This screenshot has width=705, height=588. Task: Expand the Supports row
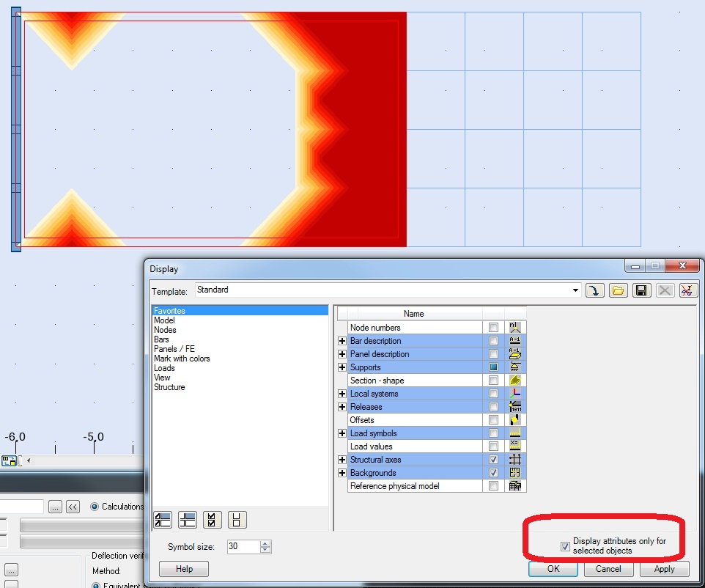(342, 367)
